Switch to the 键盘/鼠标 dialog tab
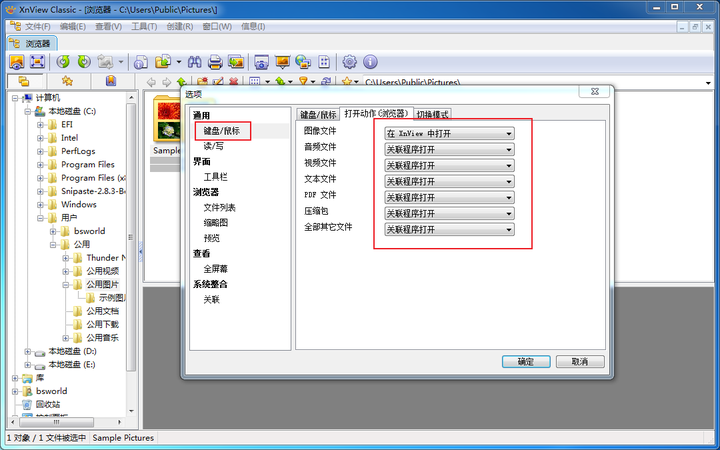The height and width of the screenshot is (450, 720). point(318,114)
